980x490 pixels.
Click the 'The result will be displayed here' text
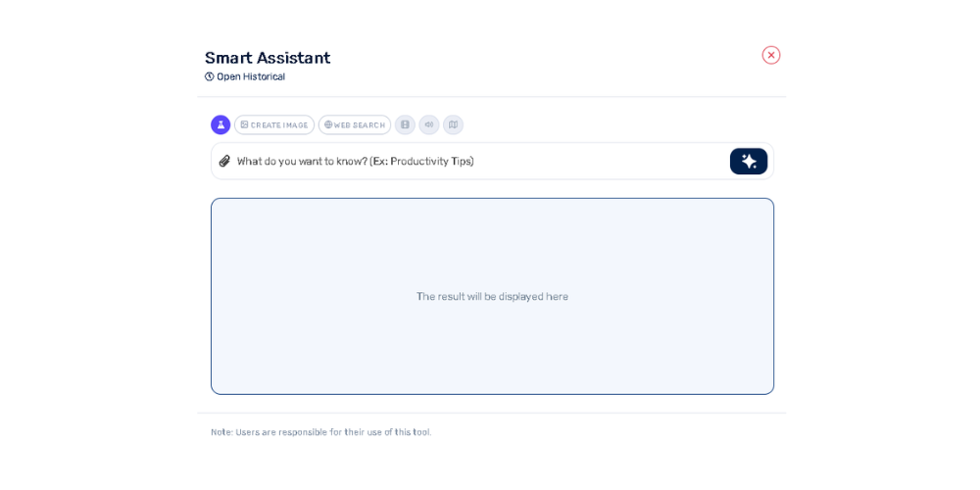tap(492, 296)
